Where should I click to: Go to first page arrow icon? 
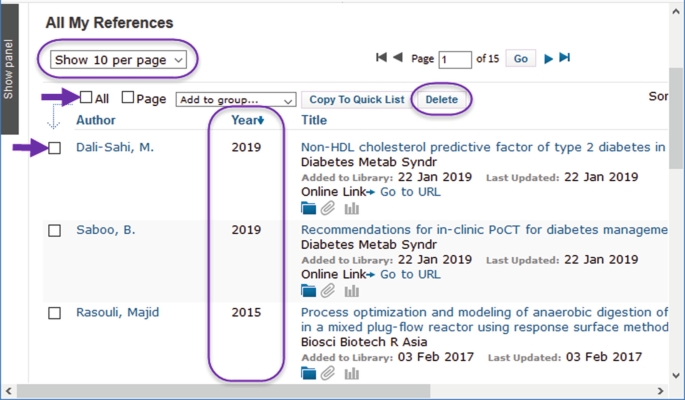[381, 58]
